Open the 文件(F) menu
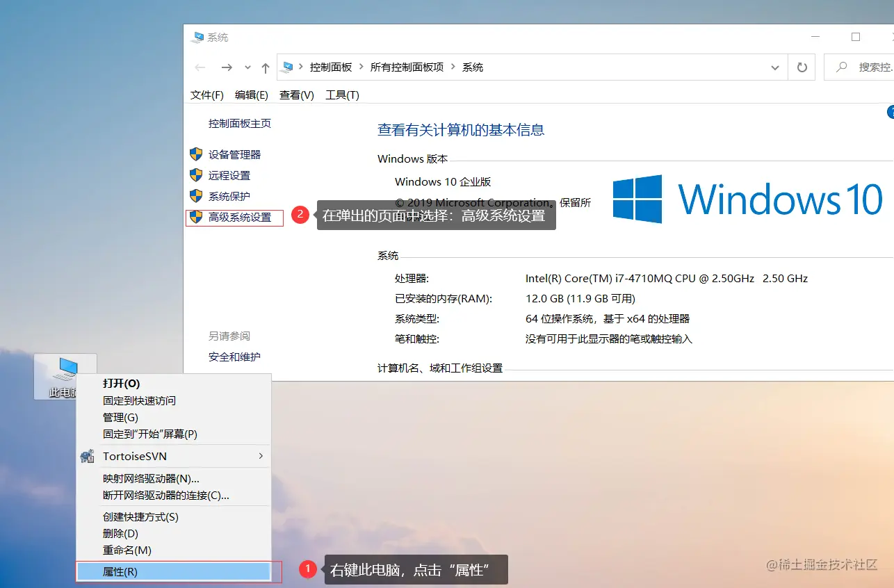This screenshot has width=894, height=588. click(207, 95)
